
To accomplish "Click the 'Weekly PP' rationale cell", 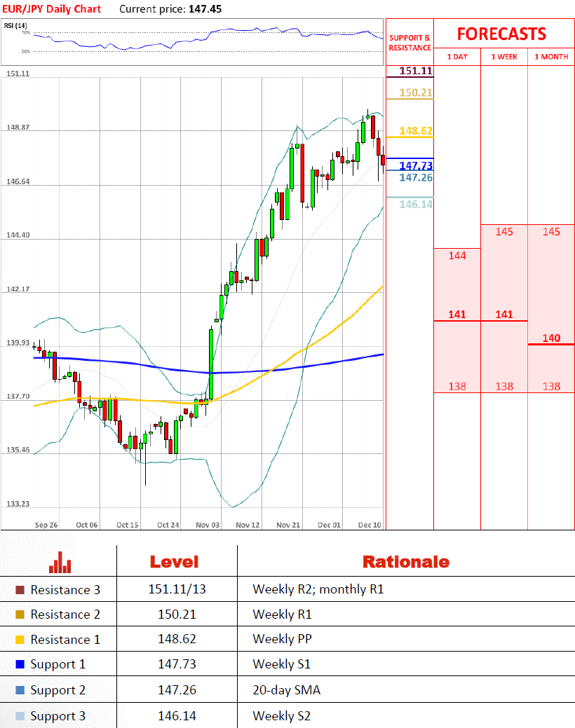I will [282, 639].
